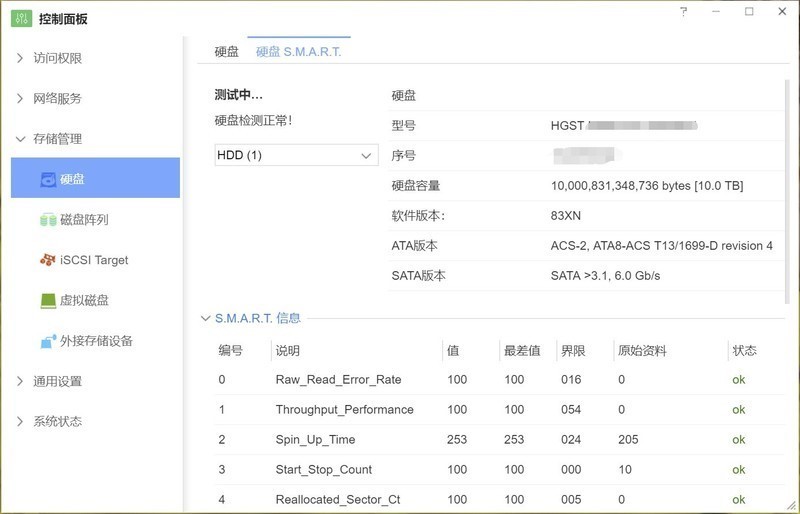Select the Start_Stop_Count row
Viewport: 800px width, 514px height.
click(x=499, y=470)
